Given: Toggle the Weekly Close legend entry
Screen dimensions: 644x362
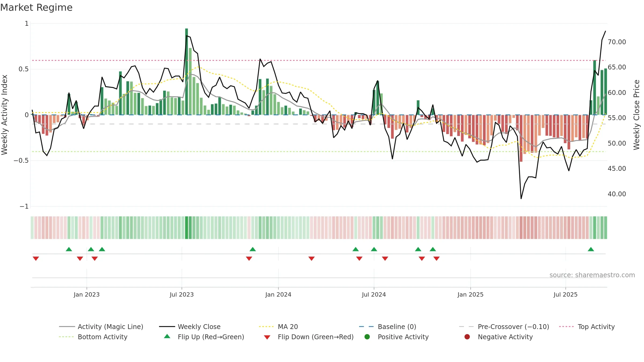Looking at the screenshot, I should [190, 327].
